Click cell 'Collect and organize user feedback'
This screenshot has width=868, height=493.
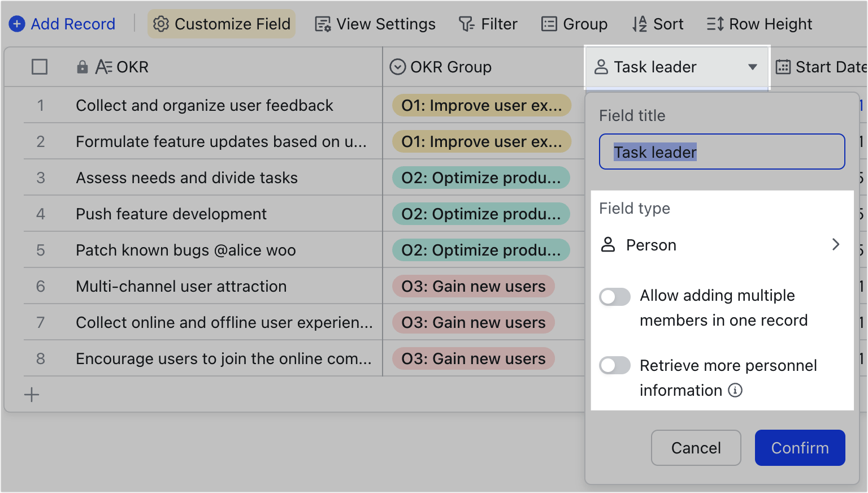[205, 105]
